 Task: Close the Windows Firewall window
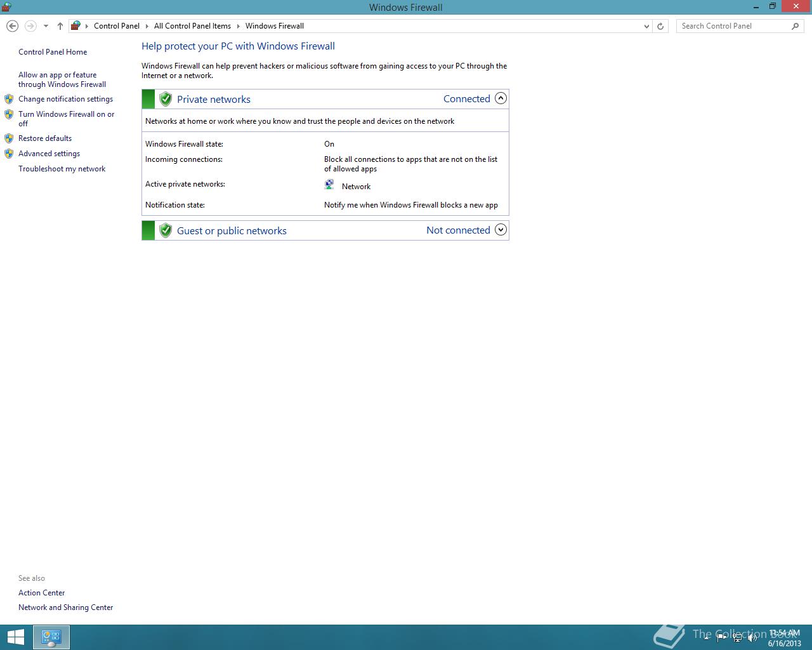tap(796, 6)
